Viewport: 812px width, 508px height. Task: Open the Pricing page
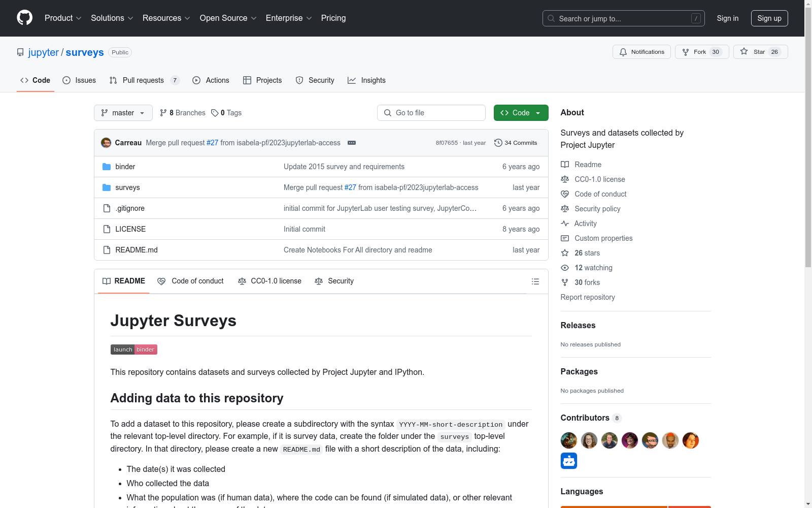pos(333,18)
